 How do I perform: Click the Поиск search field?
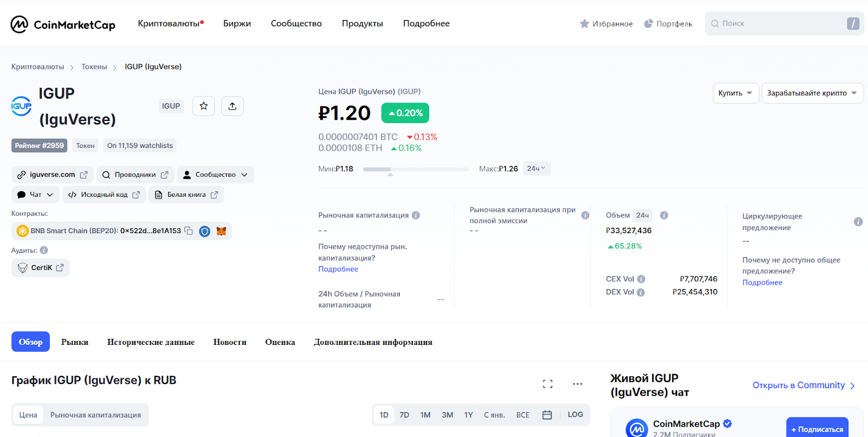point(784,24)
